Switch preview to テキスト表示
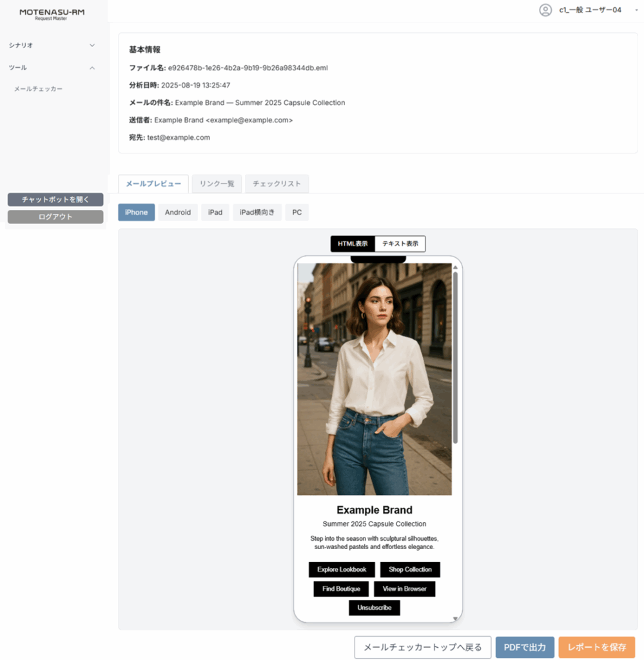The width and height of the screenshot is (644, 660). pyautogui.click(x=400, y=244)
